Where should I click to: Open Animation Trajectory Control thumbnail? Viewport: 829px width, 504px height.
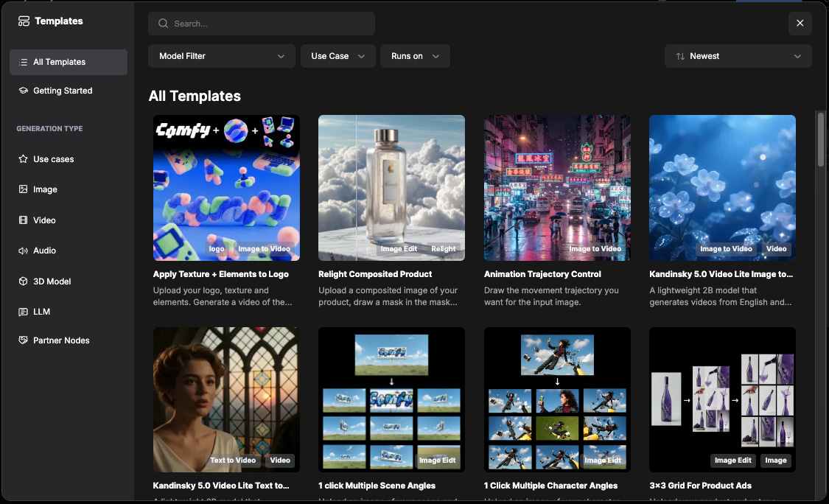click(x=557, y=188)
